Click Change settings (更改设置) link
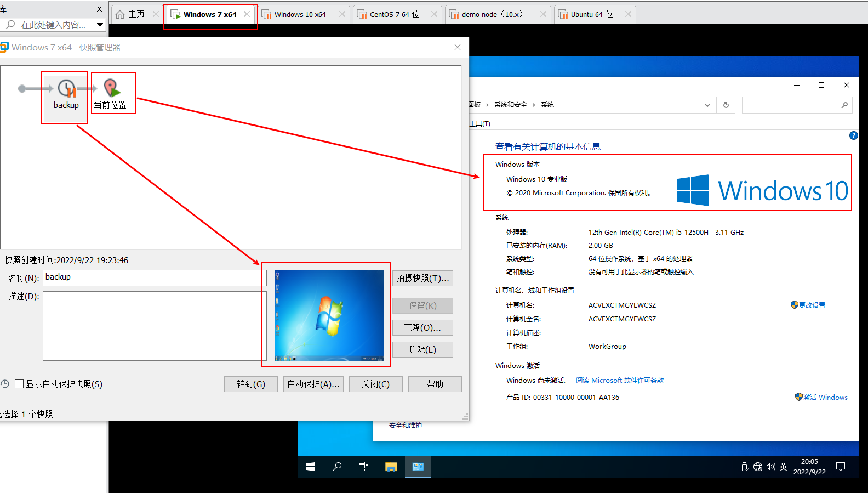Image resolution: width=868 pixels, height=493 pixels. pyautogui.click(x=812, y=305)
